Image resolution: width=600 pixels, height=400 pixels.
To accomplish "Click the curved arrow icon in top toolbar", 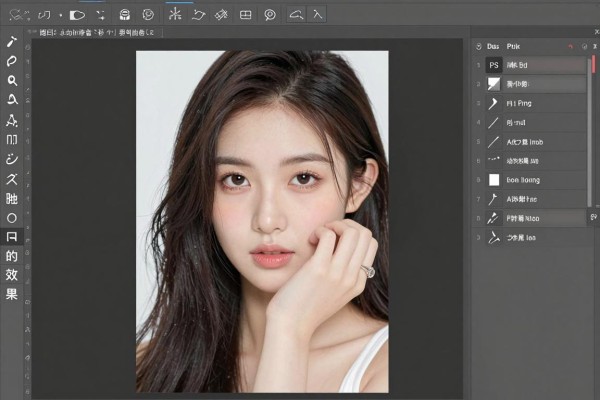I will click(199, 15).
